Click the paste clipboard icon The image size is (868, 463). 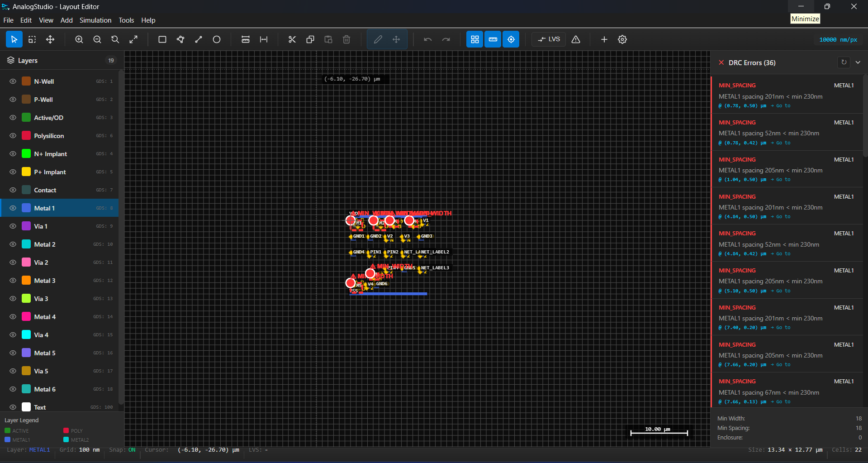(328, 39)
